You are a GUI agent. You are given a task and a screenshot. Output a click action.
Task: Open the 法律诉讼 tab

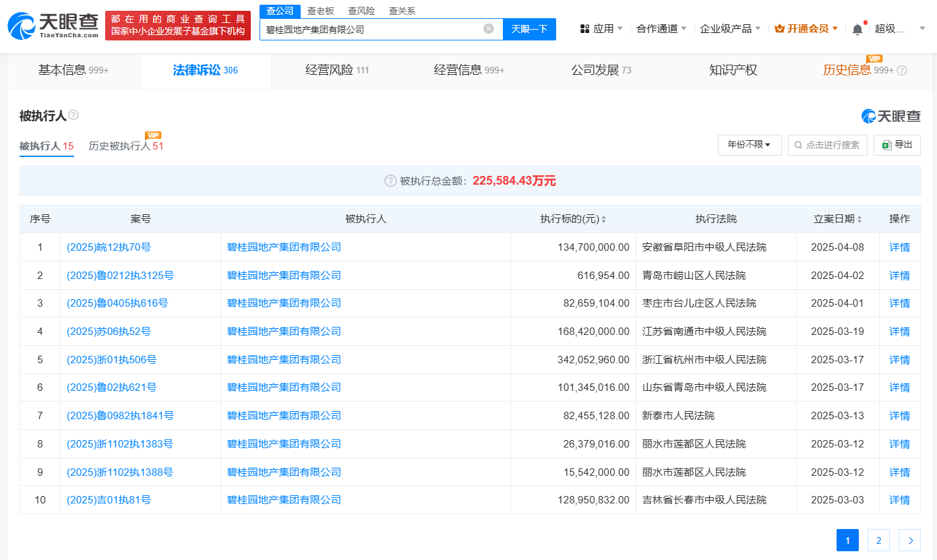[206, 70]
